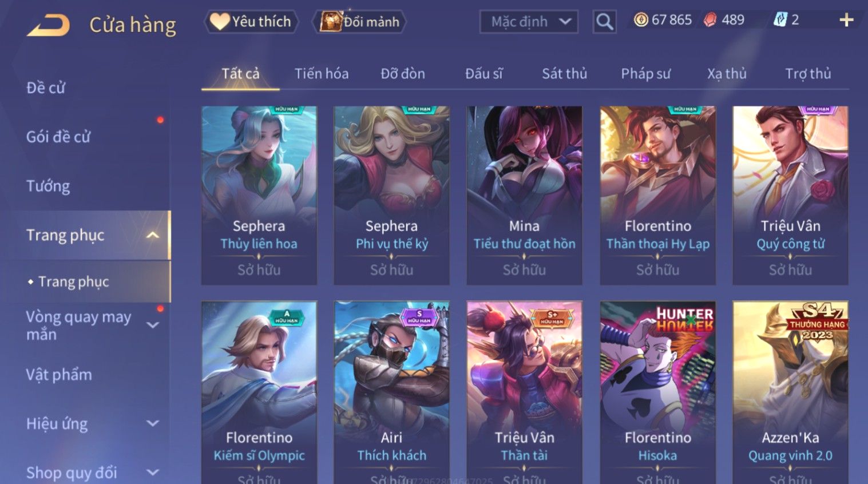Select the Tiến hóa tab
868x484 pixels.
coord(322,74)
